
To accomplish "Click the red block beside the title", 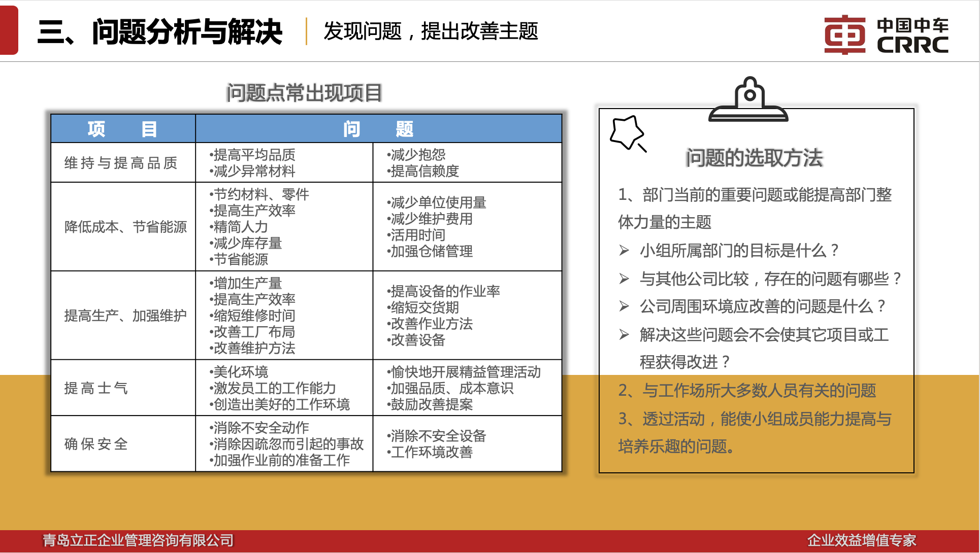I will click(9, 30).
